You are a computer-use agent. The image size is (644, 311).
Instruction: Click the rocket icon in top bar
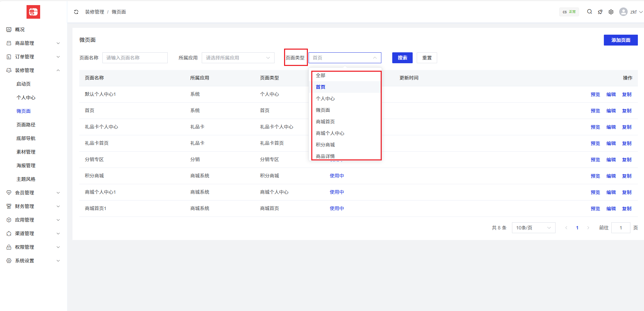click(600, 12)
